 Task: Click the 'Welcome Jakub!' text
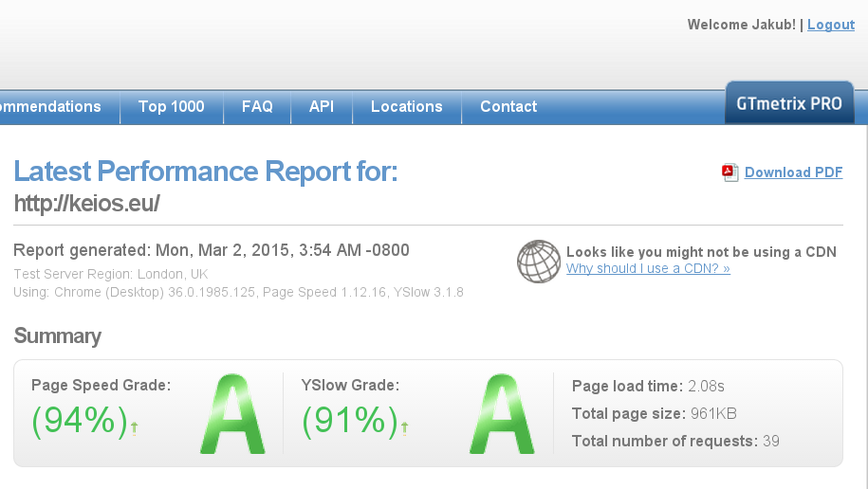(742, 25)
